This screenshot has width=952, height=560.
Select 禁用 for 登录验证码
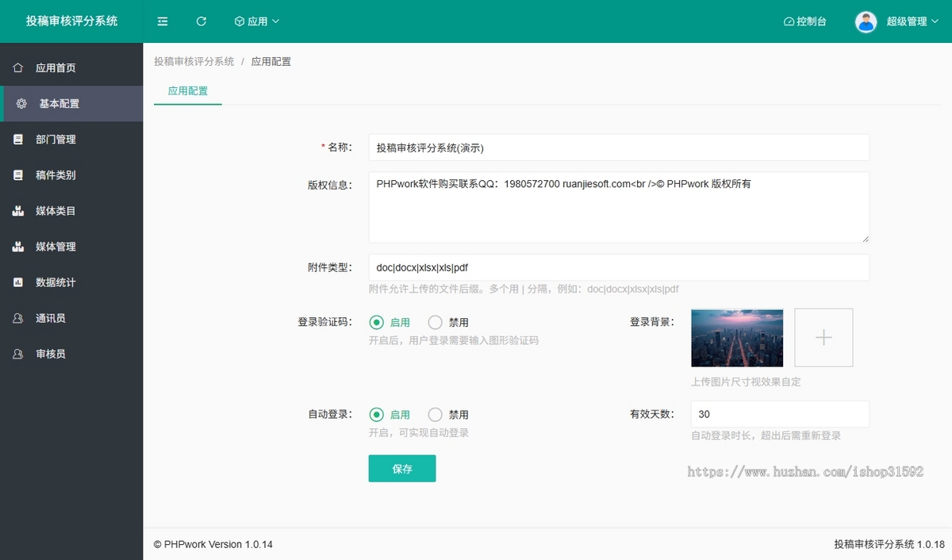coord(448,322)
